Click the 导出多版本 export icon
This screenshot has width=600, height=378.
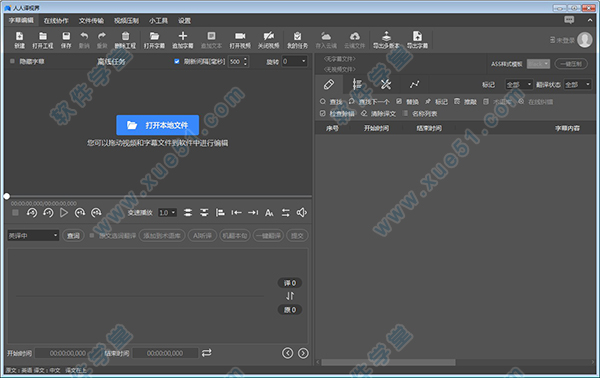(x=386, y=36)
